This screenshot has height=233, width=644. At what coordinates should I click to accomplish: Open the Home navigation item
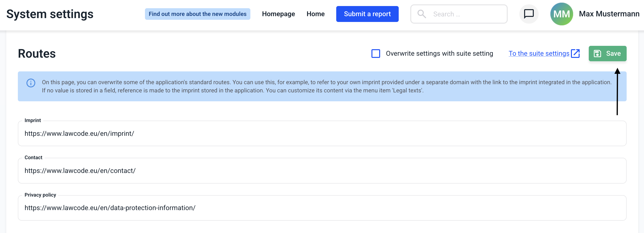pyautogui.click(x=315, y=14)
